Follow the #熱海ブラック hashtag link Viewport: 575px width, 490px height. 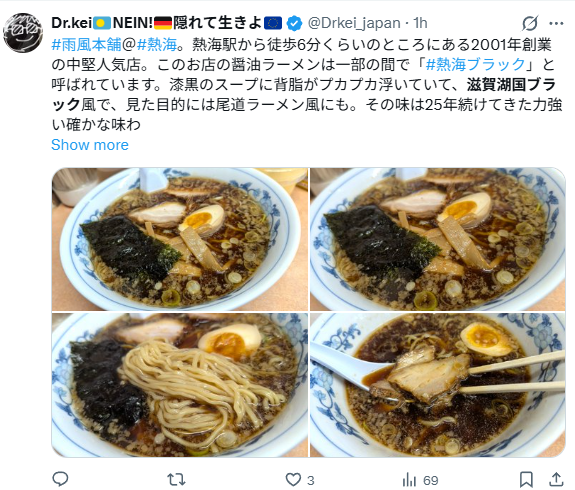(x=475, y=65)
